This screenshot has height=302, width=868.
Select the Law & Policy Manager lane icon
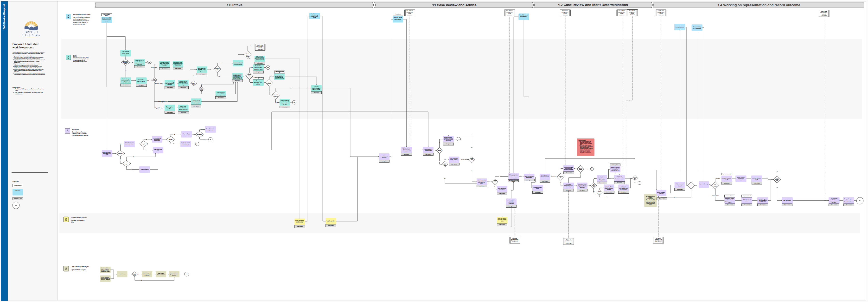coord(66,269)
